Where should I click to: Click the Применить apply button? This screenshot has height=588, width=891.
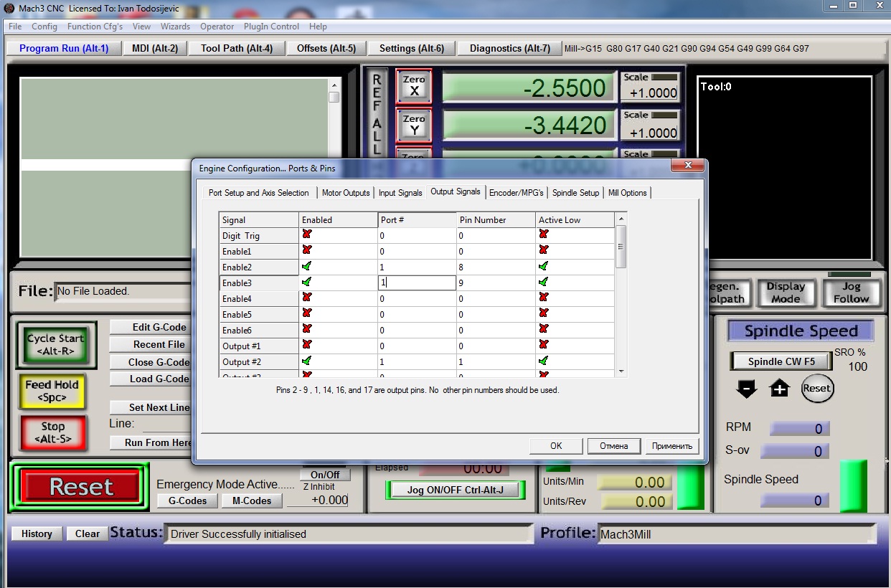(672, 445)
